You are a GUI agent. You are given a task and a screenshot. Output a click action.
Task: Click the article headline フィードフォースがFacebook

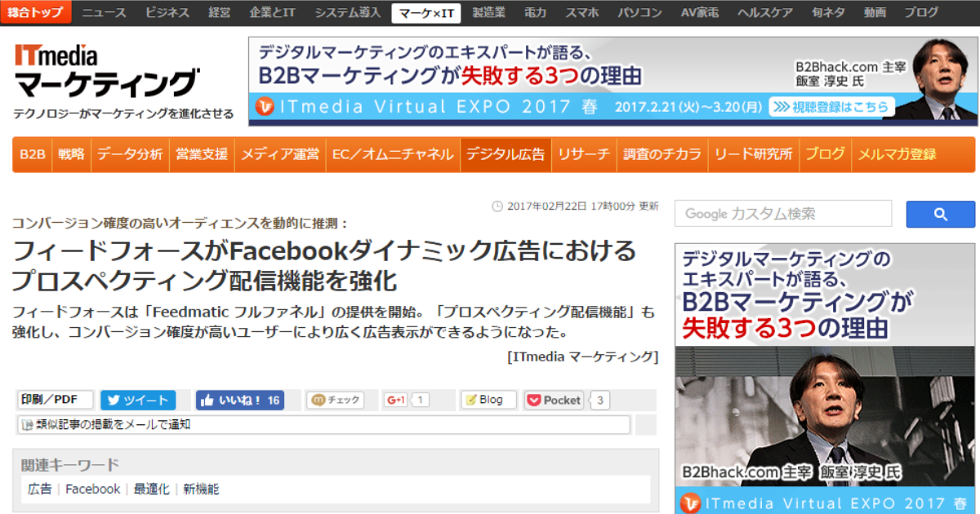tap(323, 265)
